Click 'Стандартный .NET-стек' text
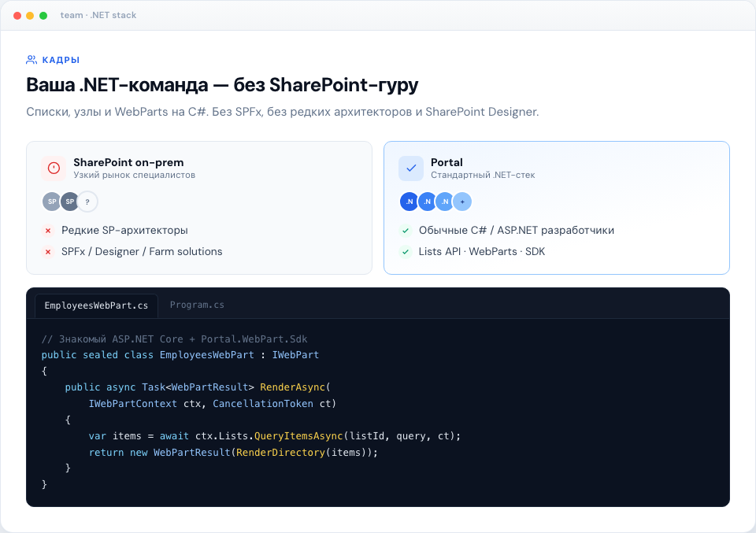 click(483, 175)
